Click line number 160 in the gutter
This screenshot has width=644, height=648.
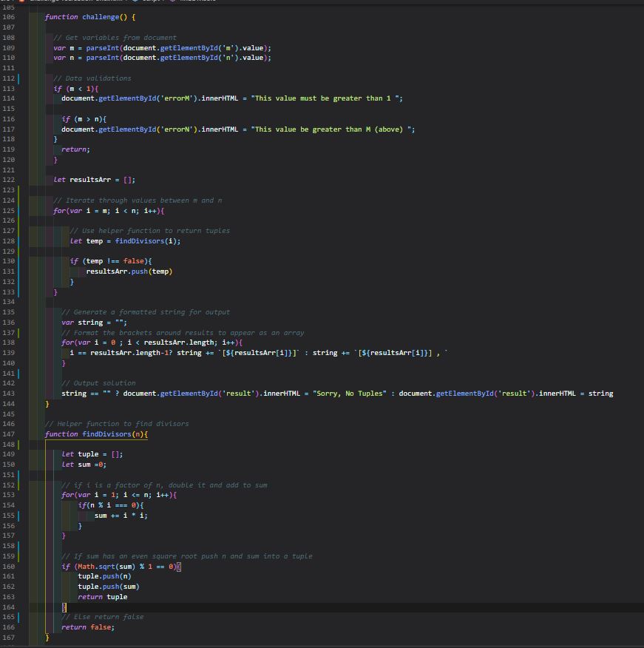point(8,567)
